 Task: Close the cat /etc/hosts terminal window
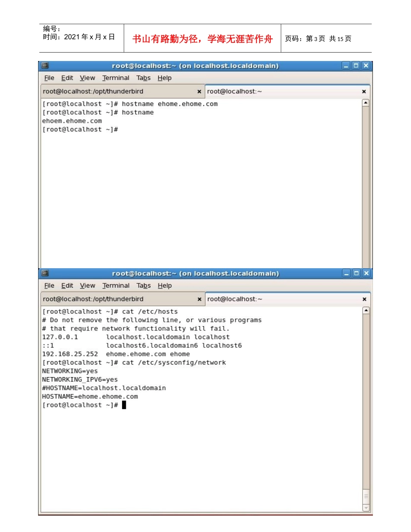pyautogui.click(x=366, y=273)
